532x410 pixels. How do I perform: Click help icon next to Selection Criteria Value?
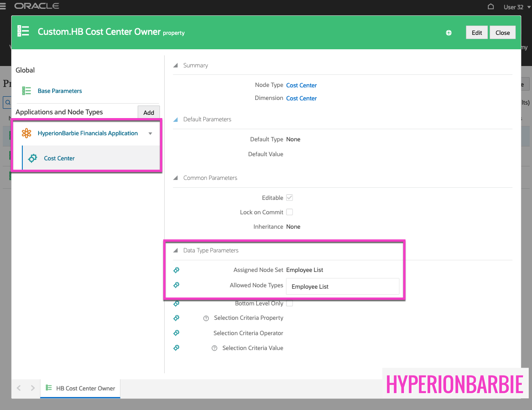point(214,348)
